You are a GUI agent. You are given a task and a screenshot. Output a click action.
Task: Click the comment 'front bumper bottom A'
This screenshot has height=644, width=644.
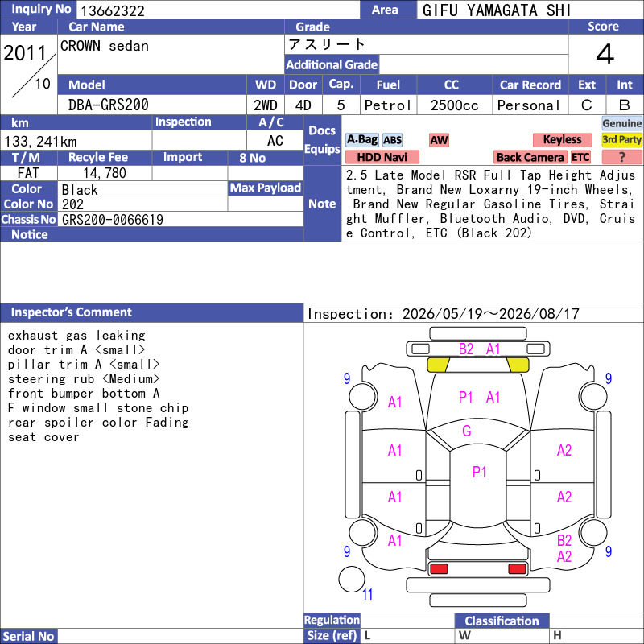[84, 393]
